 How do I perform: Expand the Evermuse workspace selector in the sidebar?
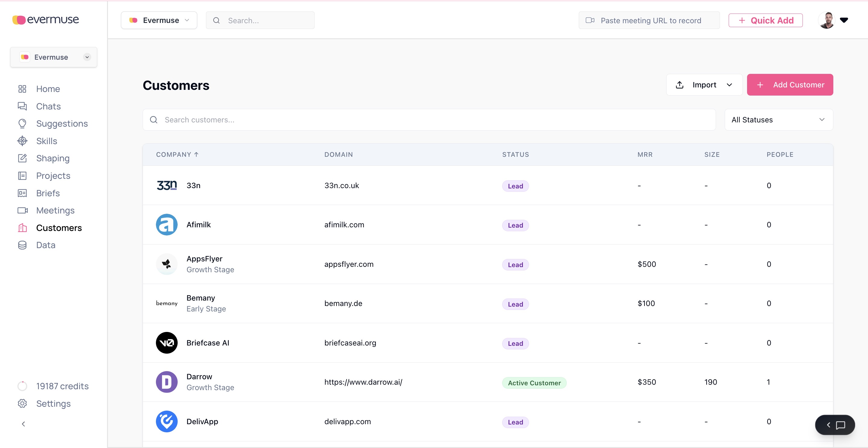[54, 57]
